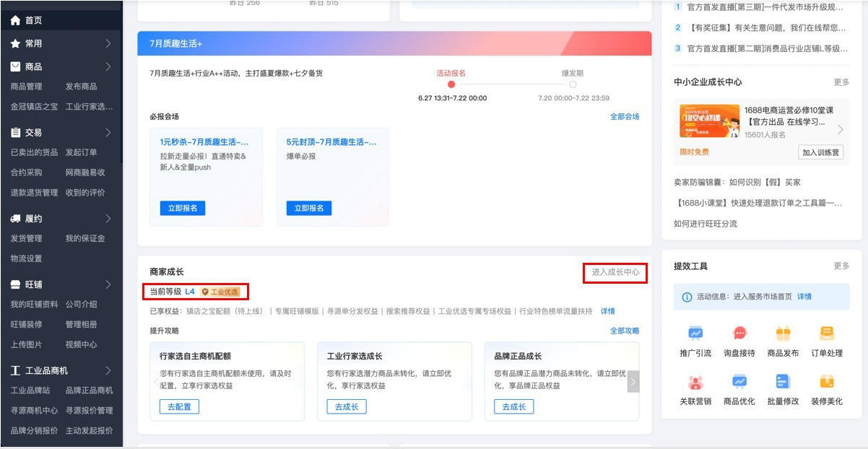Viewport: 868px width, 449px height.
Task: Select the 商品发布 tool icon
Action: 783,334
